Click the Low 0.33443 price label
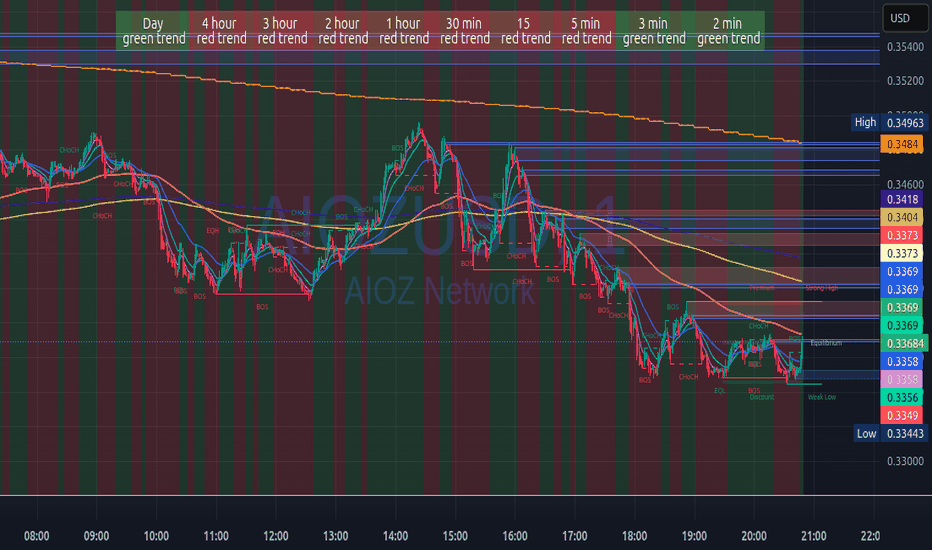932x550 pixels. click(x=890, y=433)
